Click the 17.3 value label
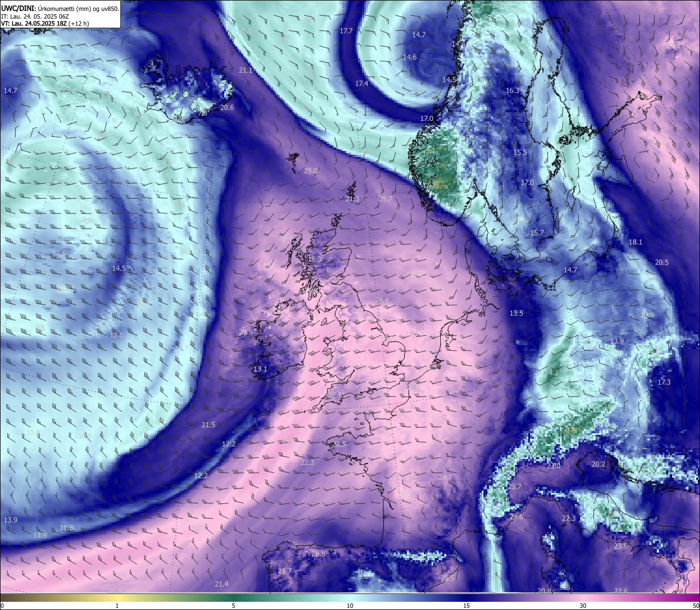 tap(664, 382)
